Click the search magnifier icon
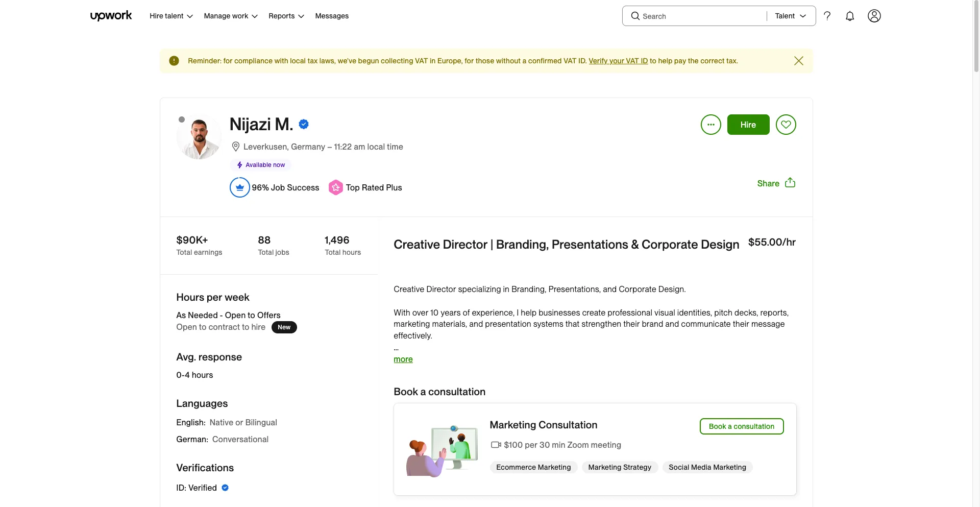This screenshot has width=980, height=507. click(x=635, y=16)
